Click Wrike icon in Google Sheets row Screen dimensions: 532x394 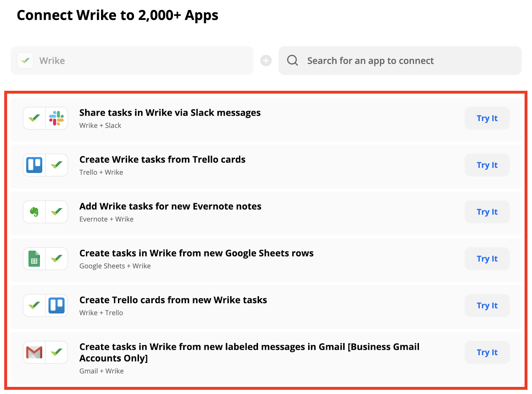click(x=57, y=259)
